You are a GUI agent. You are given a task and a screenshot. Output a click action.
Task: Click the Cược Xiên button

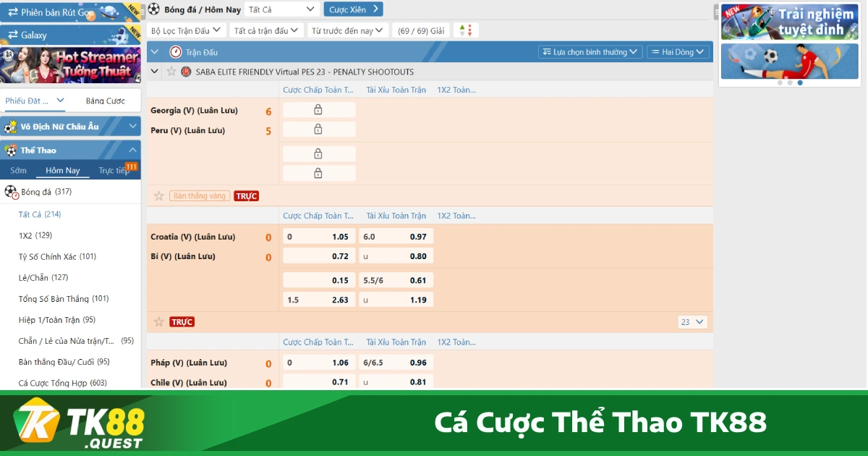click(x=353, y=9)
